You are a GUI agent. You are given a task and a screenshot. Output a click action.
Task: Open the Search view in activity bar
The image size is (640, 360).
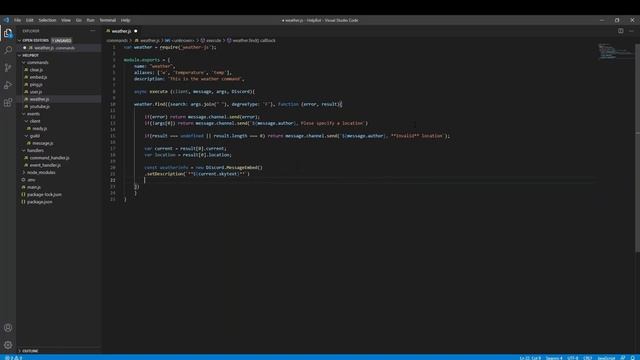8,50
